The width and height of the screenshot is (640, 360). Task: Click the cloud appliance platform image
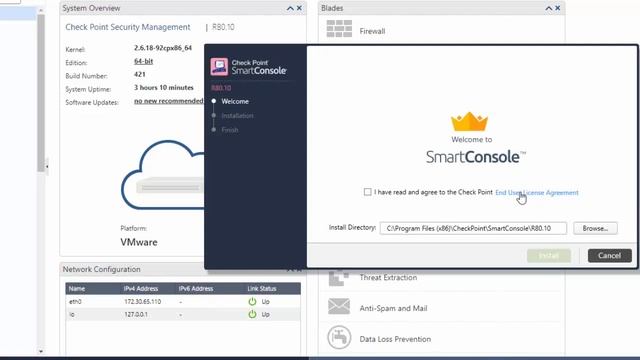click(x=163, y=175)
